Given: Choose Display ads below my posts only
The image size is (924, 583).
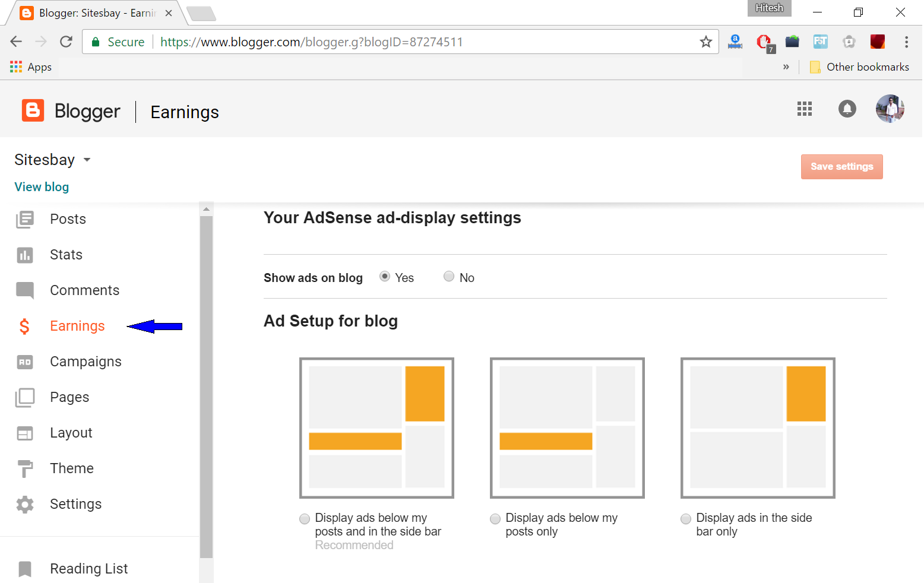Looking at the screenshot, I should click(495, 519).
